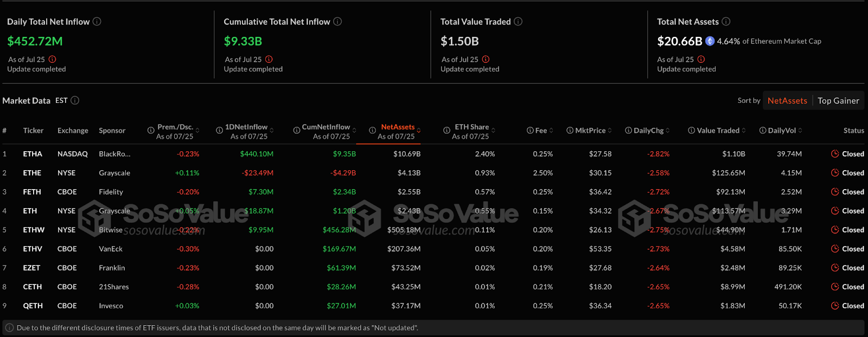Click the clock status icon in ETHA row

[835, 154]
